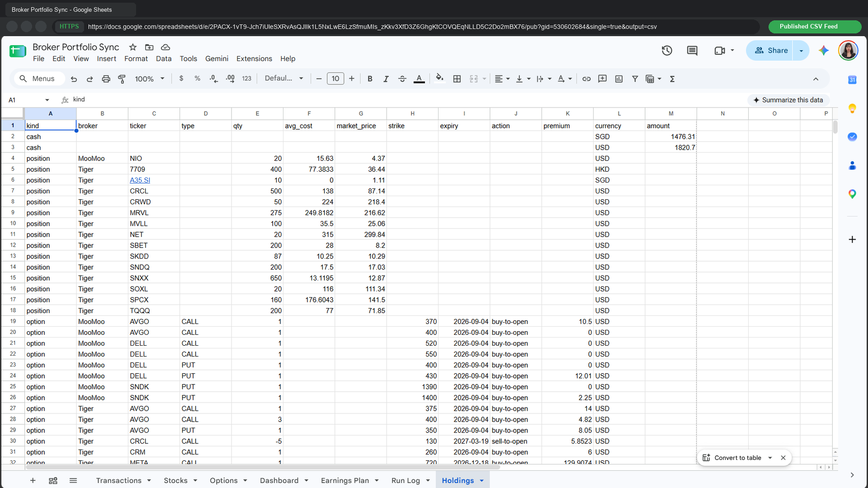Open the functions sigma icon

pyautogui.click(x=672, y=79)
